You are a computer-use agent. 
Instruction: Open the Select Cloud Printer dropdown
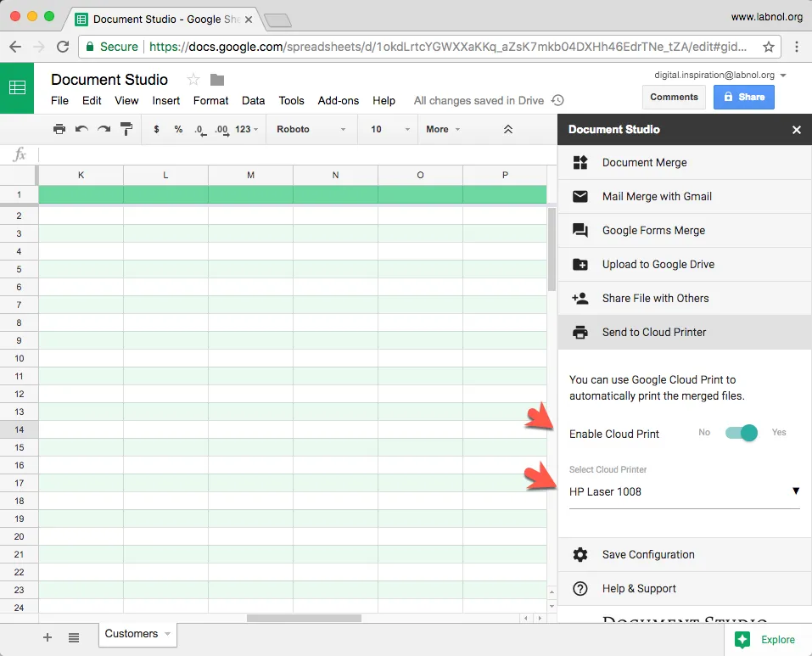point(684,491)
